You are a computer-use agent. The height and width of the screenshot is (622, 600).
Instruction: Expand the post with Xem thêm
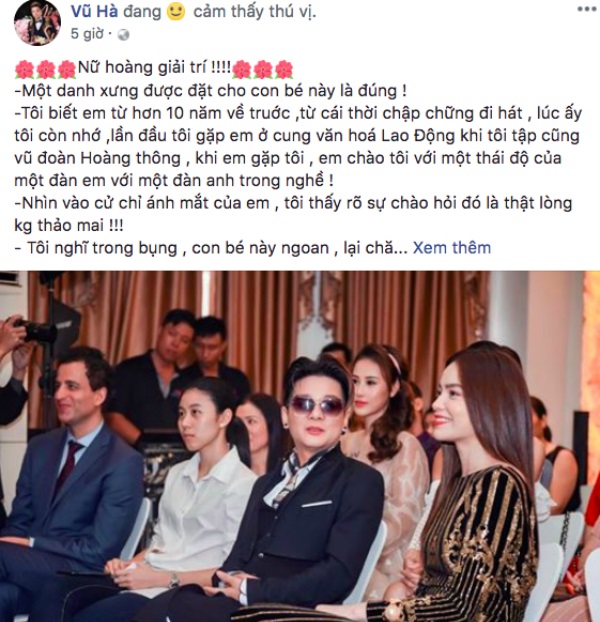coord(452,248)
